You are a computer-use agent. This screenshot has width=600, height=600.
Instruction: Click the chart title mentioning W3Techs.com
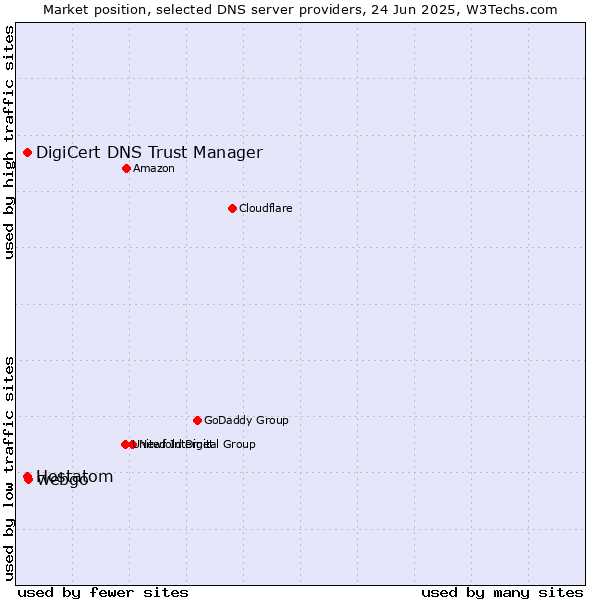300,10
